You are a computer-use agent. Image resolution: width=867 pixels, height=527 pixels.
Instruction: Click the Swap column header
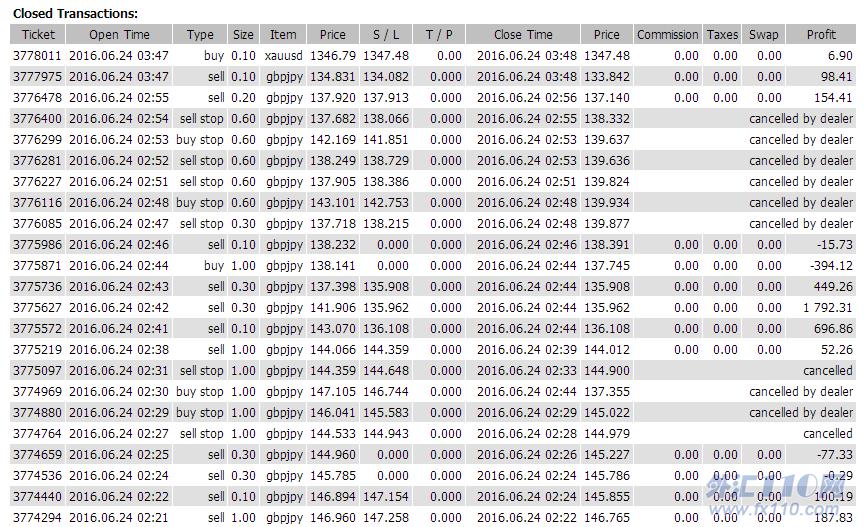pyautogui.click(x=763, y=34)
